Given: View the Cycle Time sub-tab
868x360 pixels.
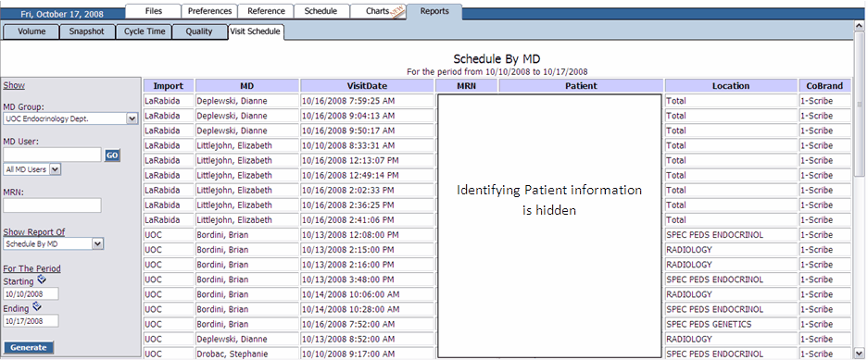Looking at the screenshot, I should coord(144,31).
